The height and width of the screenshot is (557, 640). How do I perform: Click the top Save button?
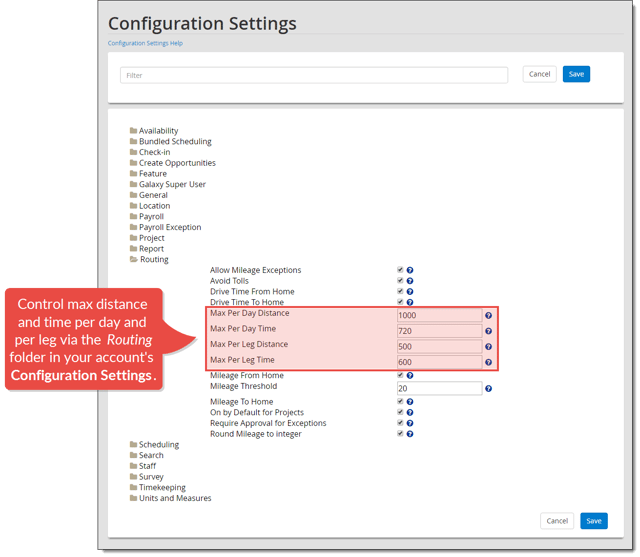(576, 74)
